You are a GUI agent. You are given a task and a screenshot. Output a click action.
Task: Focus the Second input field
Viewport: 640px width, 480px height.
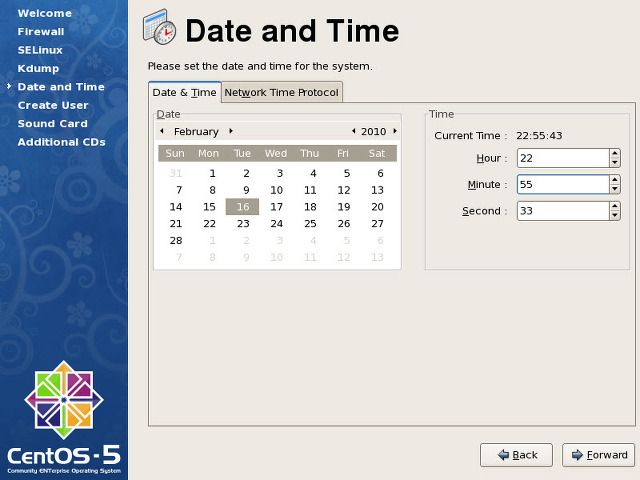pyautogui.click(x=563, y=211)
